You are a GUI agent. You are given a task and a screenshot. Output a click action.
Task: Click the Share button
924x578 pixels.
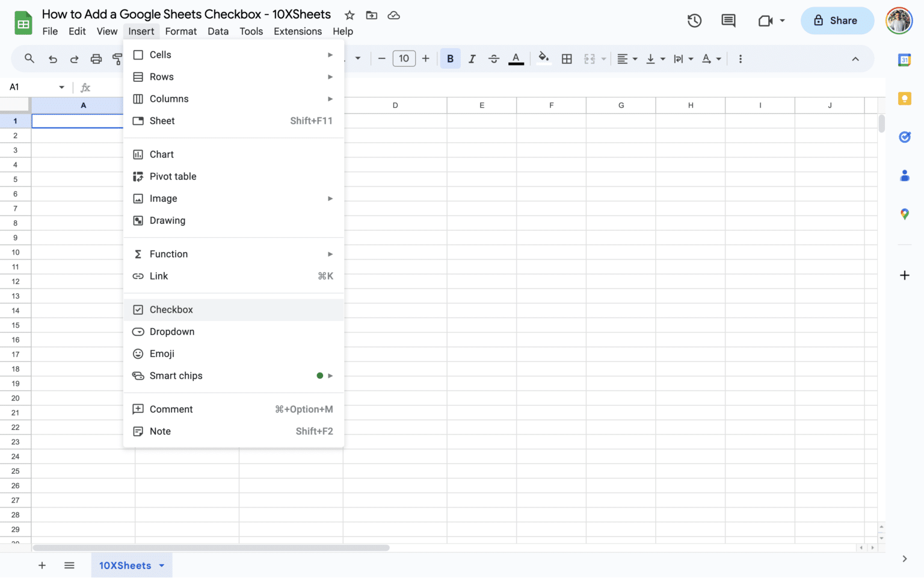coord(837,20)
